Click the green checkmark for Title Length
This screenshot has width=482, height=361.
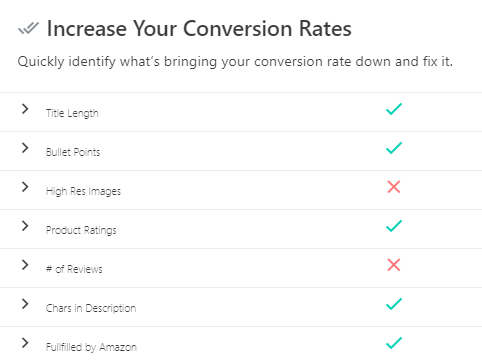394,109
